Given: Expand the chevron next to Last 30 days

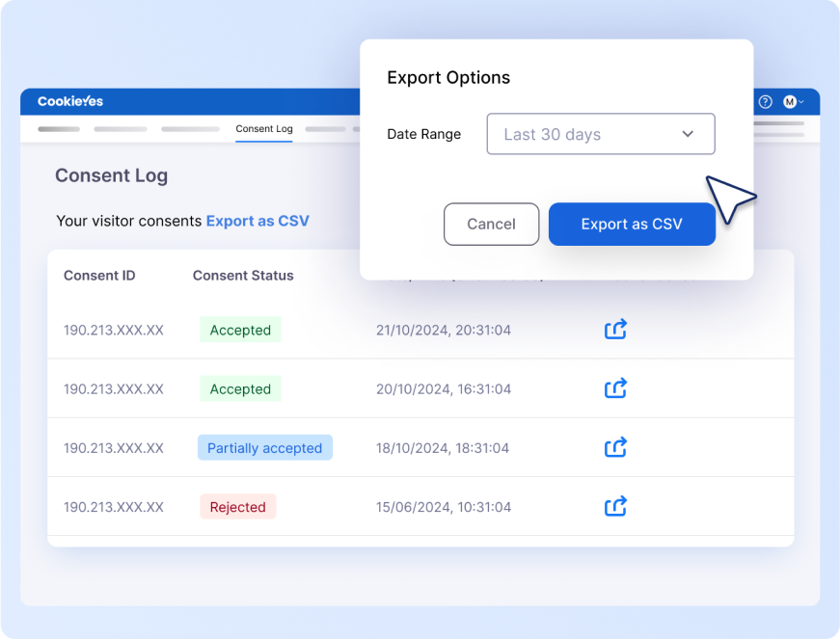Looking at the screenshot, I should 687,134.
